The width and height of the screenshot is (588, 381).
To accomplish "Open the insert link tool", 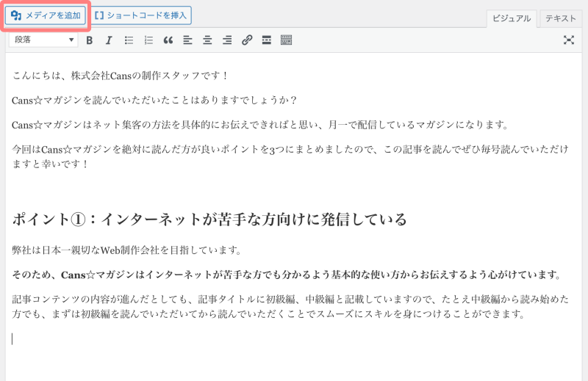I will click(247, 40).
